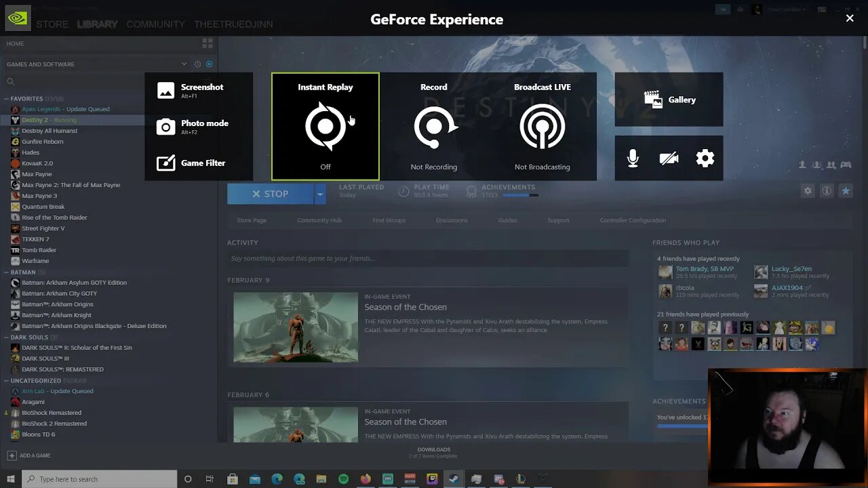
Task: Select DARK SOULS III in the library
Action: (x=45, y=359)
